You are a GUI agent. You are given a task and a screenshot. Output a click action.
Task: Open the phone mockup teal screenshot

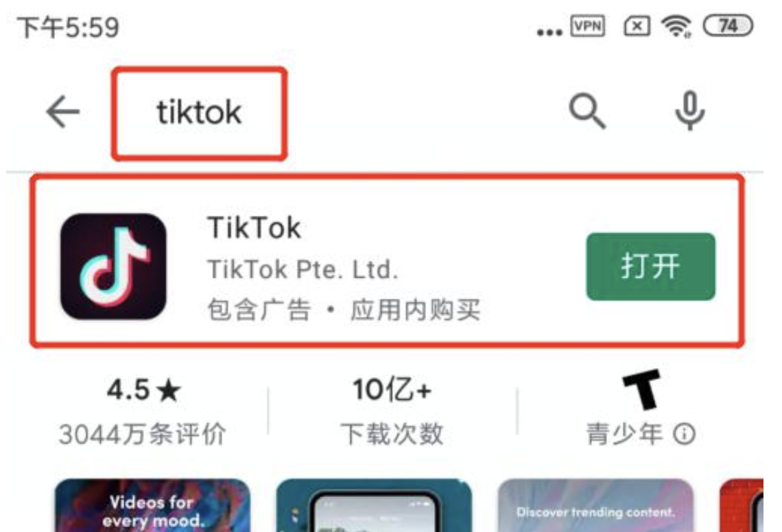(374, 505)
